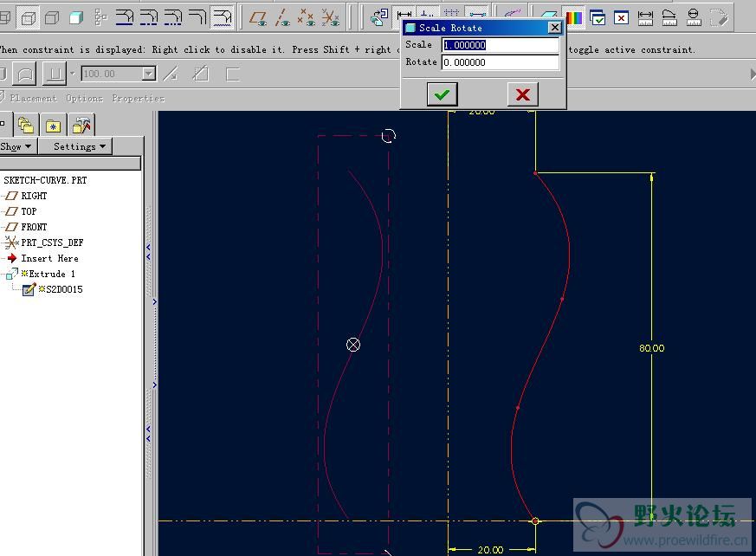
Task: Open the model tree display icon
Action: (x=100, y=17)
